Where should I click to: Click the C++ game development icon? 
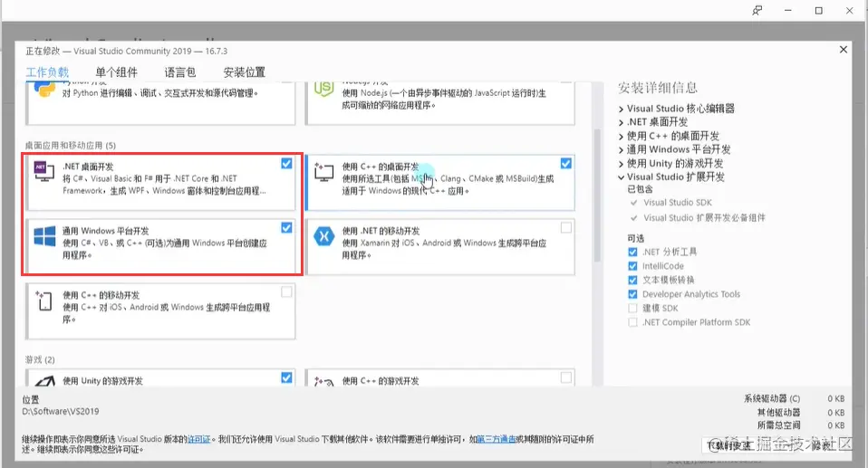coord(323,381)
